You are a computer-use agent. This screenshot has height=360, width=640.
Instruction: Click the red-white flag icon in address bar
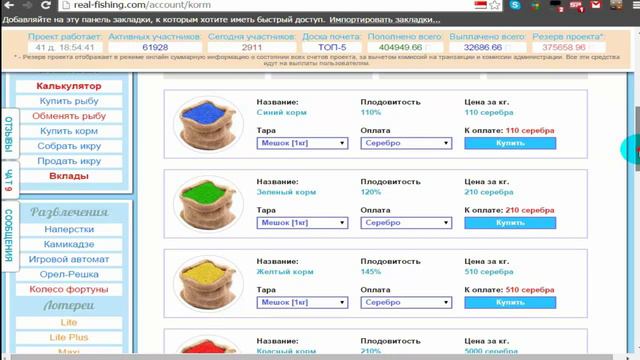[480, 5]
